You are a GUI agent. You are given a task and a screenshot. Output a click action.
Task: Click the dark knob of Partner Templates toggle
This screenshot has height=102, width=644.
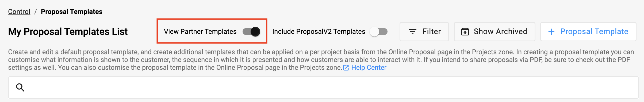(x=255, y=32)
